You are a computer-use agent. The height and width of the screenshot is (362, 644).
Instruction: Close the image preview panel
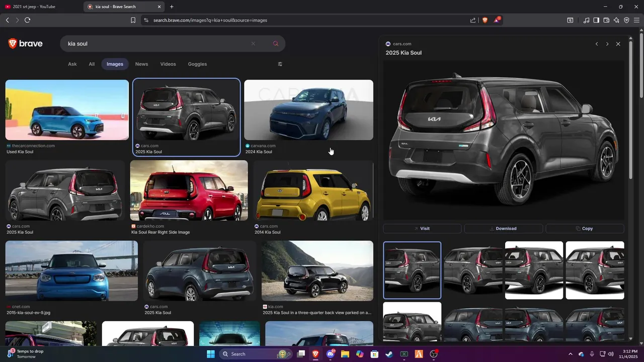click(618, 44)
